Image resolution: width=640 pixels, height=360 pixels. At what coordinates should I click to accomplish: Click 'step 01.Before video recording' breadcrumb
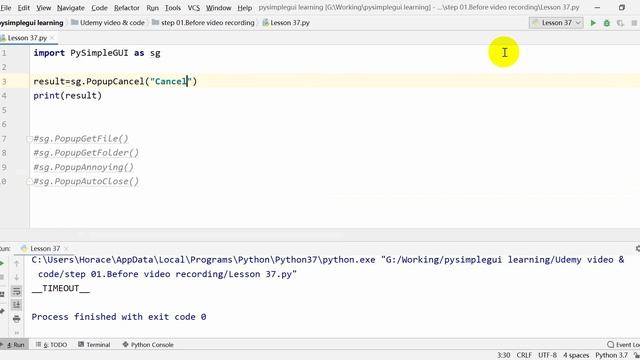[203, 23]
